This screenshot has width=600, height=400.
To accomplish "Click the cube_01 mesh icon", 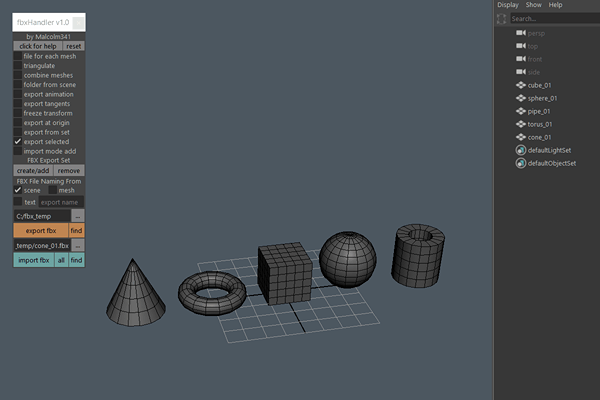I will click(520, 85).
